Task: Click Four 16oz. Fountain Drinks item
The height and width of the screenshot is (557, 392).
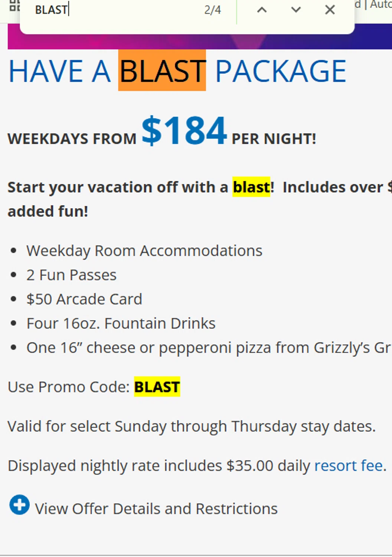Action: (x=121, y=323)
